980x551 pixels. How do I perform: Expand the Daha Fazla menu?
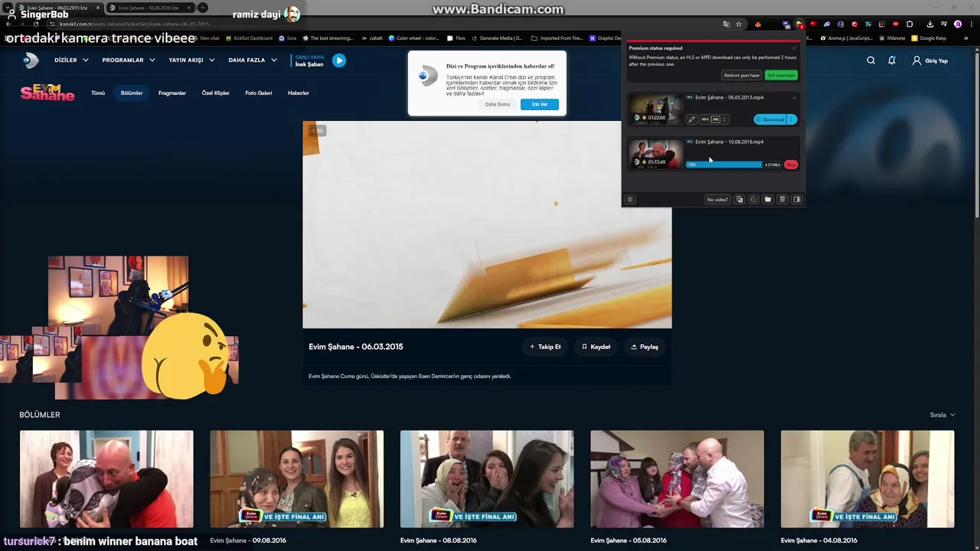pyautogui.click(x=251, y=60)
